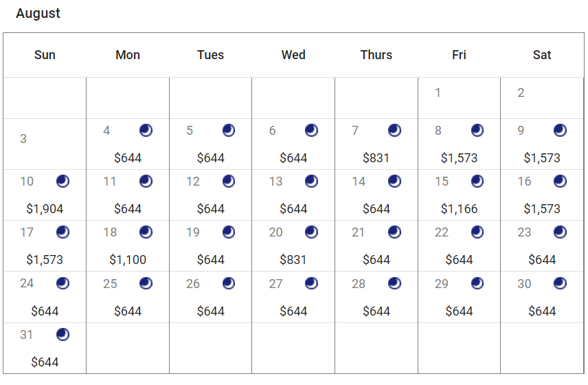
Task: Select the $1,100 price on August 18
Action: tap(128, 260)
